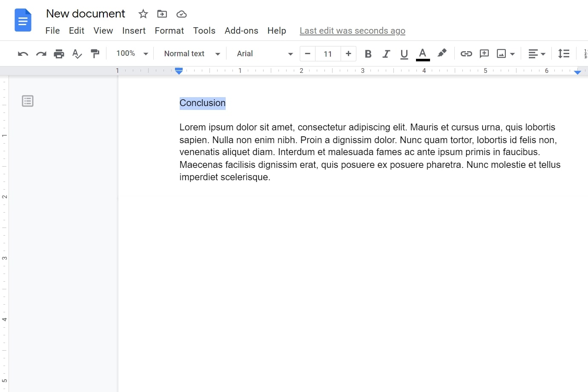Open the zoom level dropdown
588x392 pixels.
131,54
